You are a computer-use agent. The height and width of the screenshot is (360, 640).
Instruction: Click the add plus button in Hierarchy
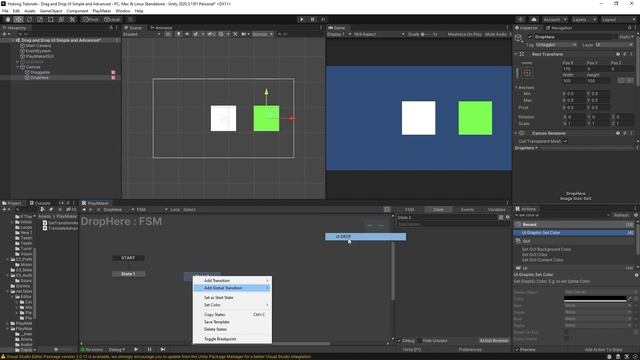click(5, 34)
